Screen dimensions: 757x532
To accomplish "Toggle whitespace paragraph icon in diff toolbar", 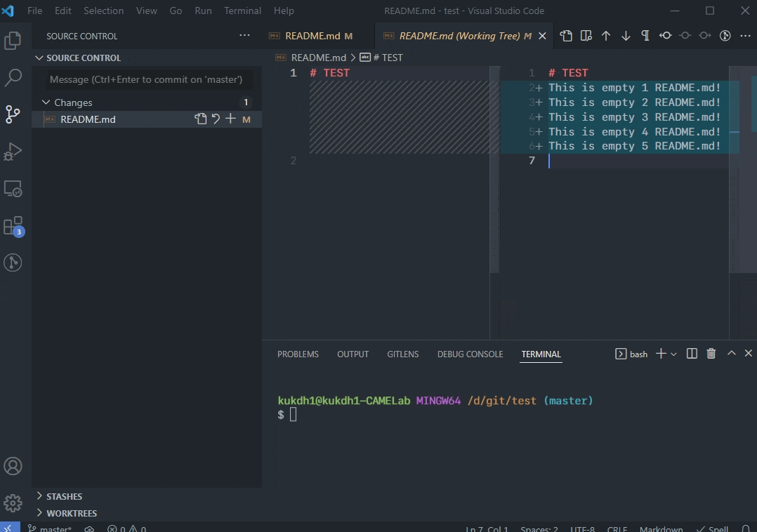I will pos(645,36).
